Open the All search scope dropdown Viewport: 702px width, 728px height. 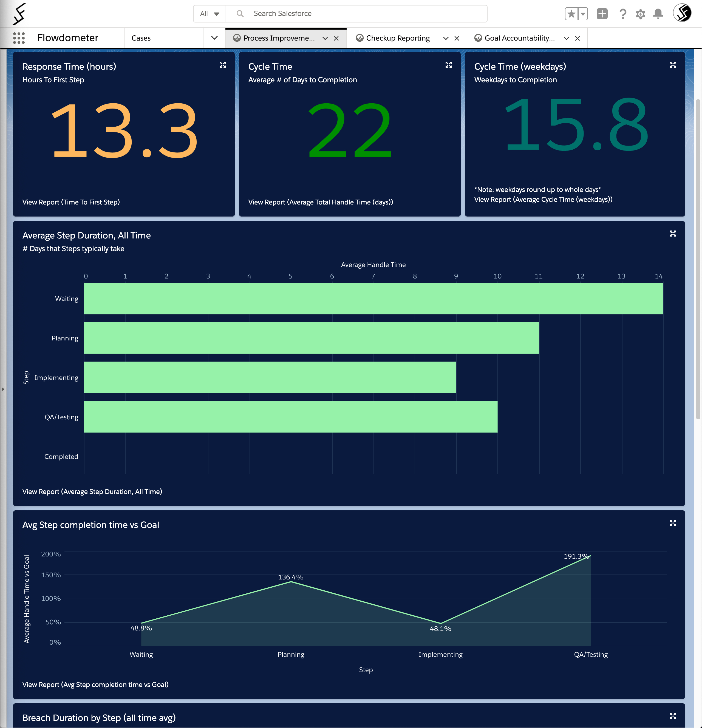tap(209, 14)
